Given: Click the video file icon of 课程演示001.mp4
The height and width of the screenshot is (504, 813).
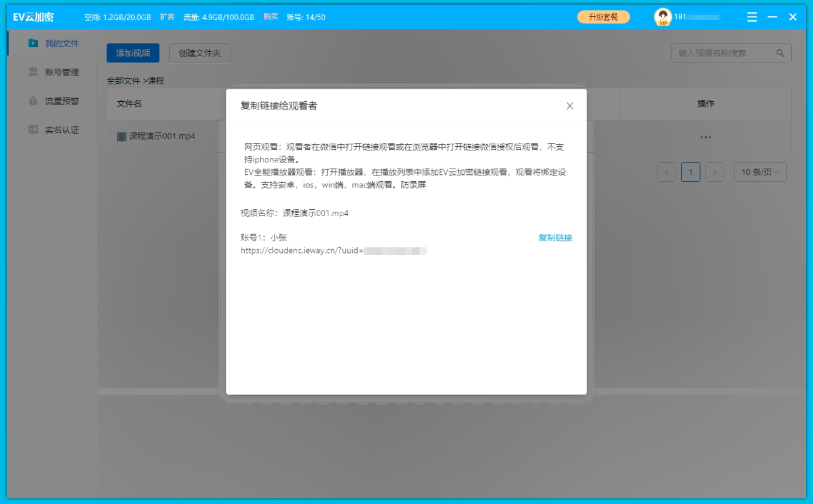Looking at the screenshot, I should pos(121,136).
